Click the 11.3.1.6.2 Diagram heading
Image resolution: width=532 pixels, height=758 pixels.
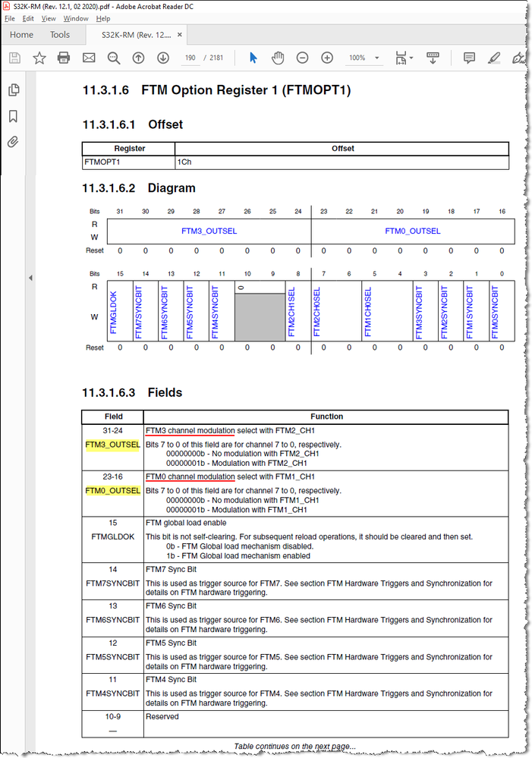tap(139, 188)
